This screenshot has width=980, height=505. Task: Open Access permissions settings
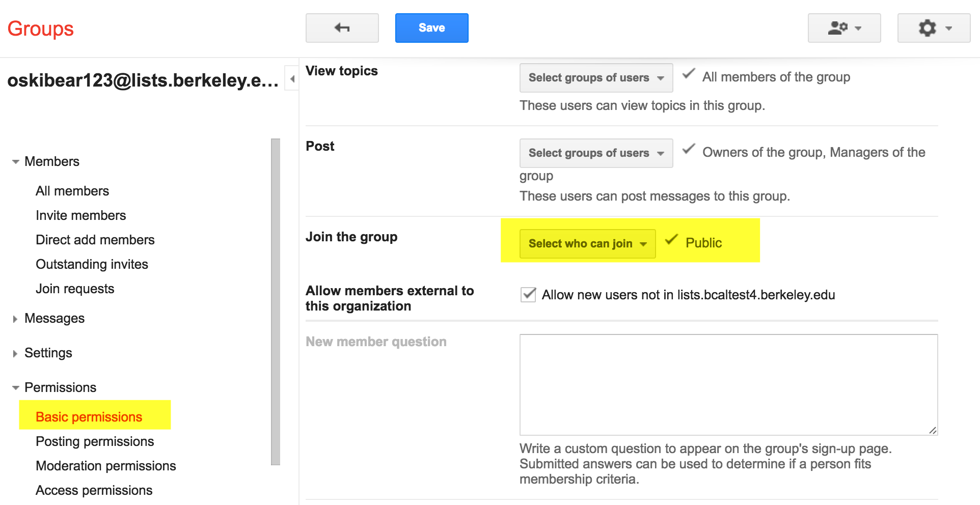coord(94,490)
